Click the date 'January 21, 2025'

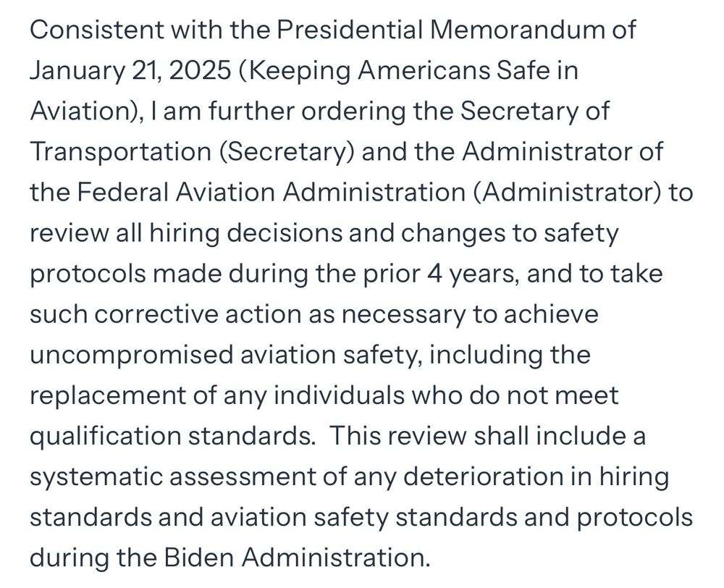130,71
